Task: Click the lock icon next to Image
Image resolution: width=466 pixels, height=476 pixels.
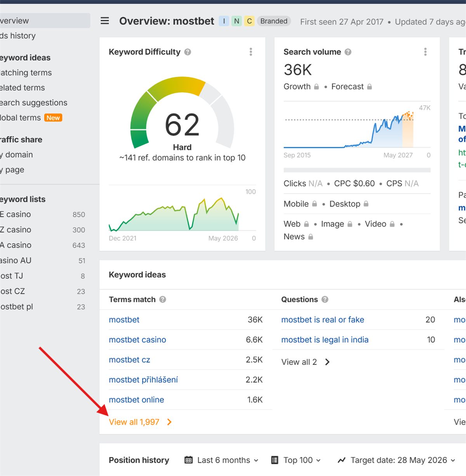Action: point(350,224)
